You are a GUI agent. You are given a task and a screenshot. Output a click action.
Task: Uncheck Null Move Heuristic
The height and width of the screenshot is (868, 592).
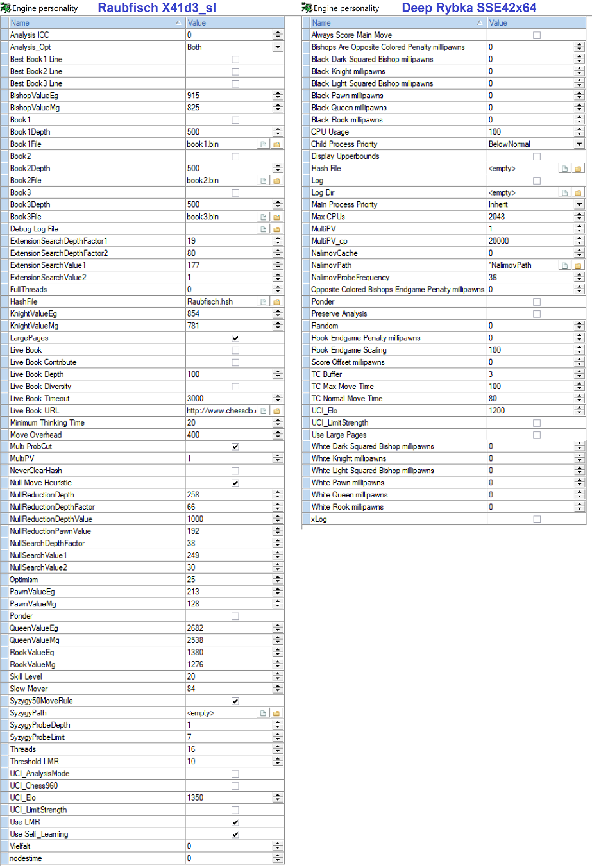coord(235,483)
